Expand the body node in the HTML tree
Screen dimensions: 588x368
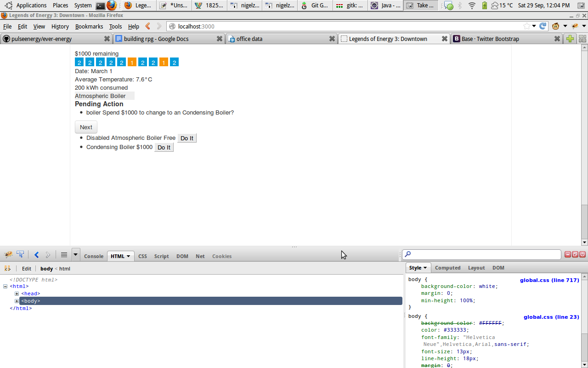tap(17, 301)
